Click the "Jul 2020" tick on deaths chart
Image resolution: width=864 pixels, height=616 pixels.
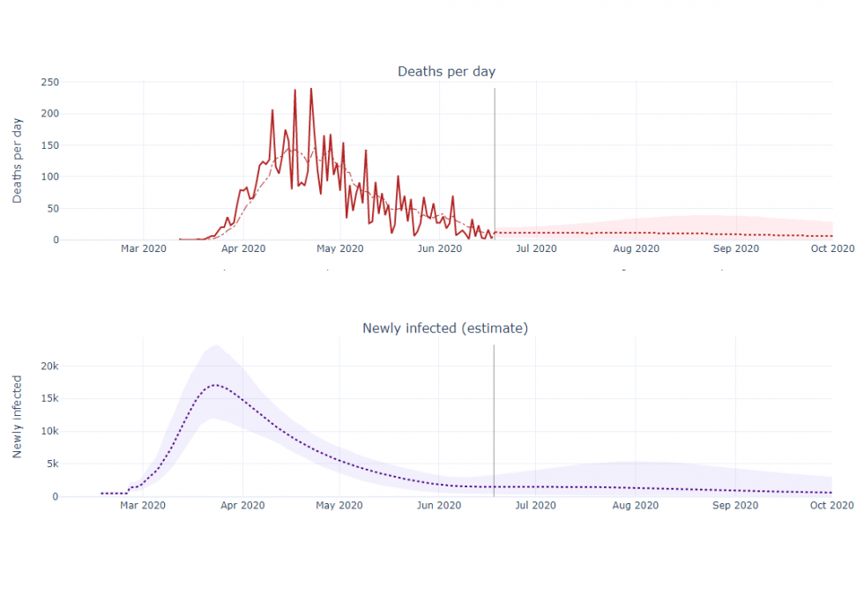pos(536,249)
